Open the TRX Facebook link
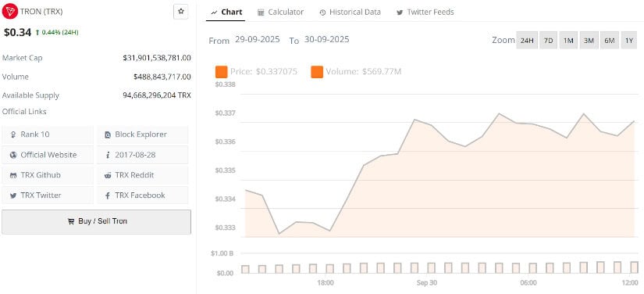Viewport: 644px width, 294px height. point(143,195)
